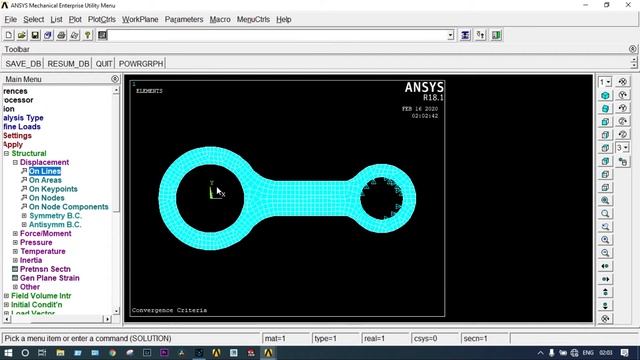Select On Node Components option
Viewport: 640px width, 360px height.
(x=69, y=207)
